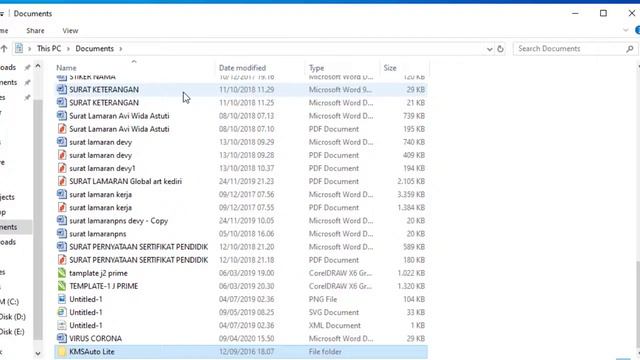Image resolution: width=640 pixels, height=360 pixels.
Task: Click the PNG File type cell
Action: [x=323, y=299]
